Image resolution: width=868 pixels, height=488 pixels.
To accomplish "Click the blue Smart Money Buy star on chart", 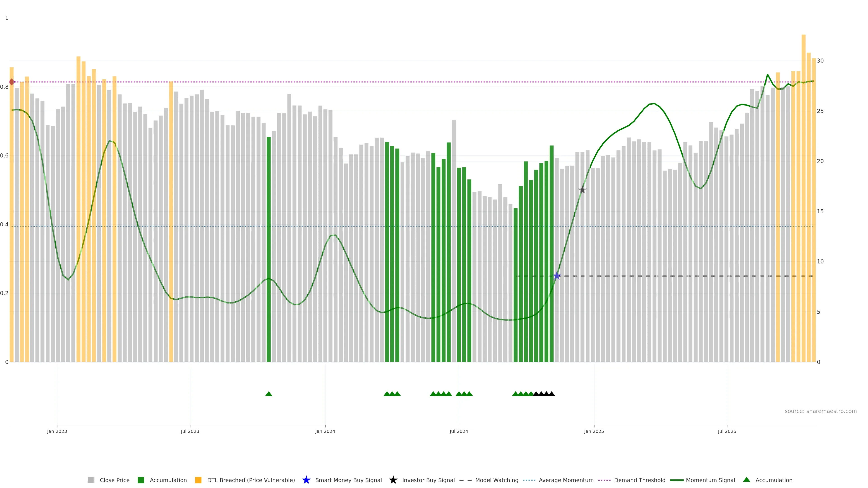I will (x=557, y=276).
